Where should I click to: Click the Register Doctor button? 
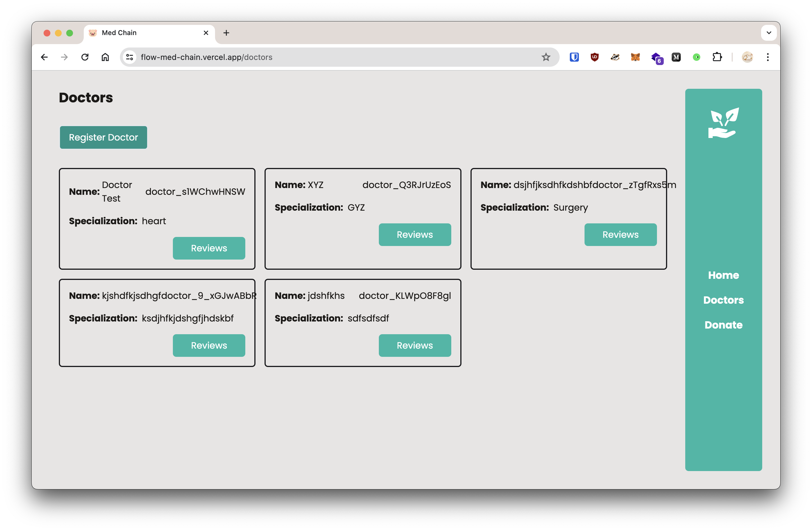(x=103, y=137)
